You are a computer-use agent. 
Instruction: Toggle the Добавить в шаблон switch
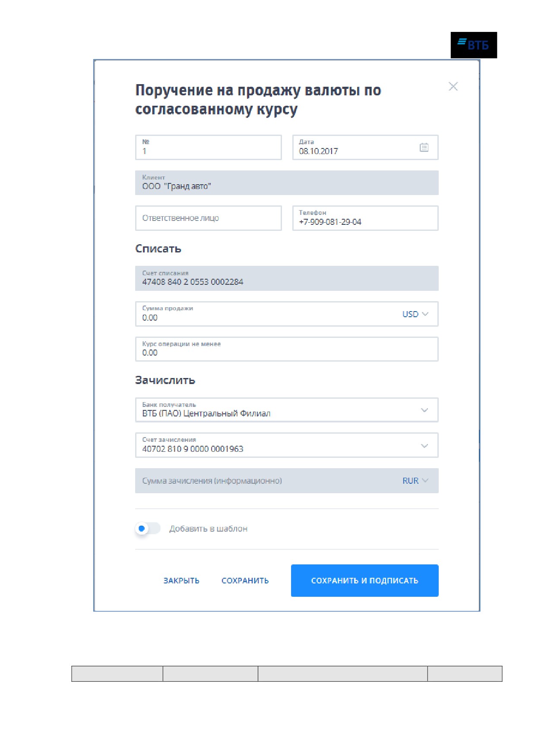pos(147,529)
